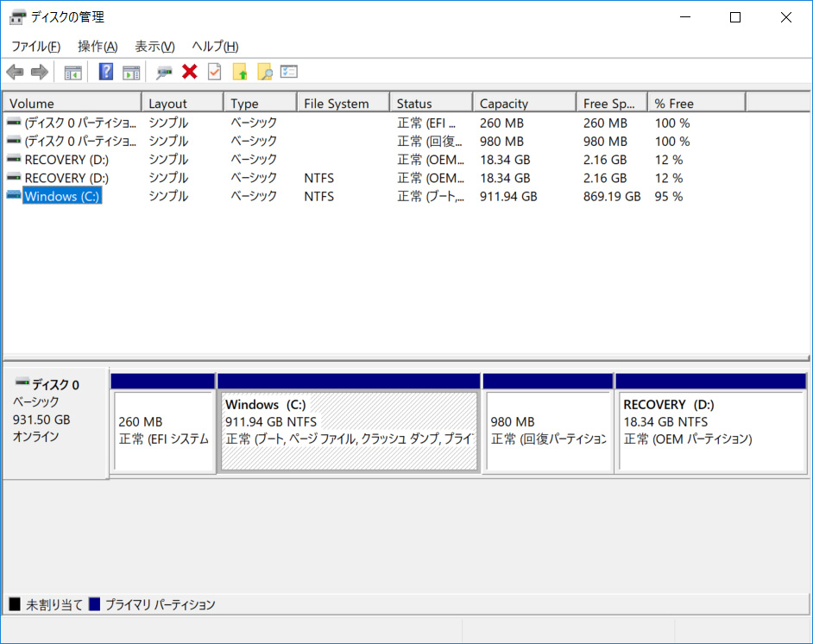Click the back arrow toolbar icon
Image resolution: width=813 pixels, height=644 pixels.
point(16,72)
